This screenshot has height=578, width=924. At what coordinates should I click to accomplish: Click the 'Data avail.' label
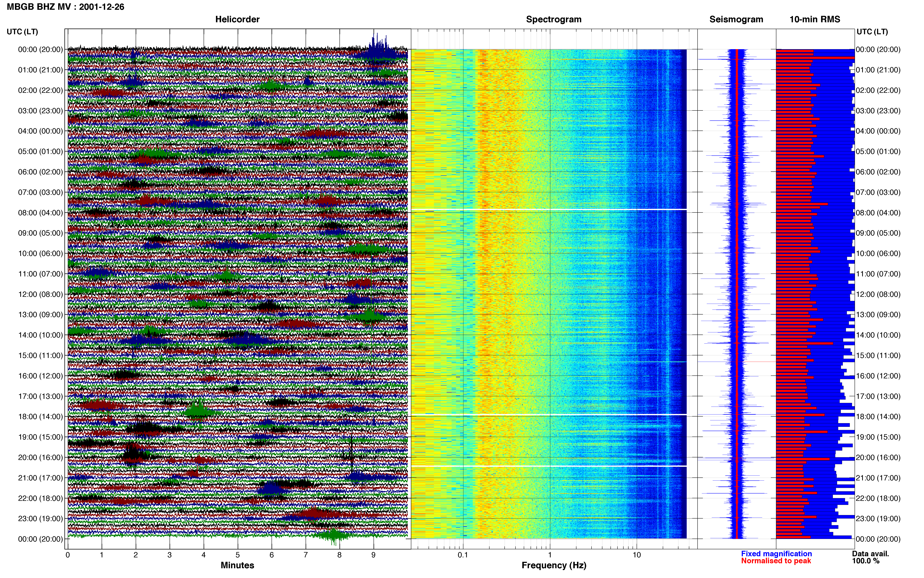coord(870,554)
